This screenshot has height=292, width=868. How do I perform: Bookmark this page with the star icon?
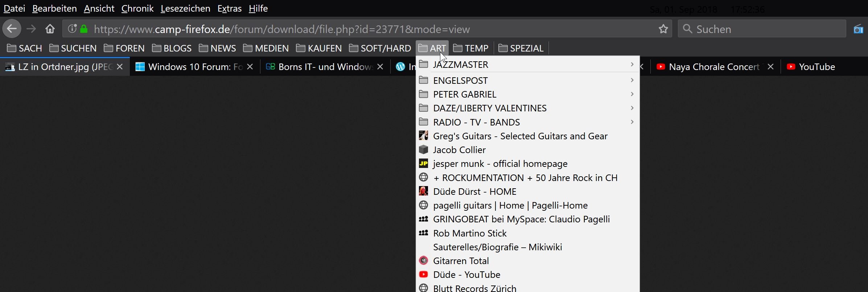click(x=663, y=29)
